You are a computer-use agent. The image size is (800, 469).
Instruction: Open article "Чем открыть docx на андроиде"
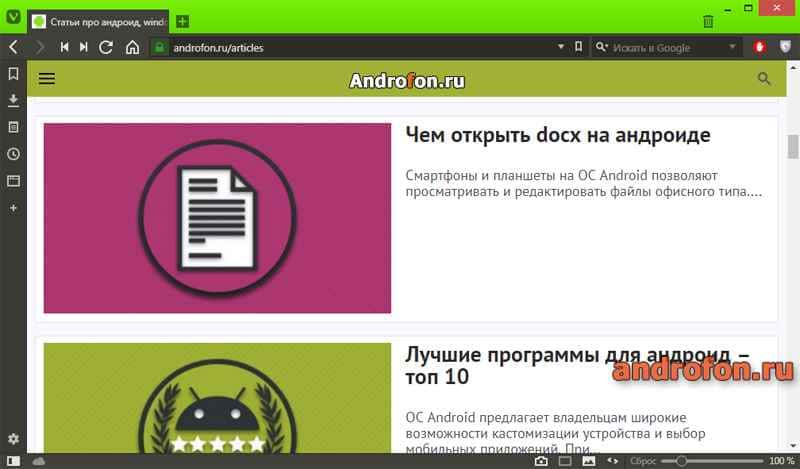(x=558, y=135)
